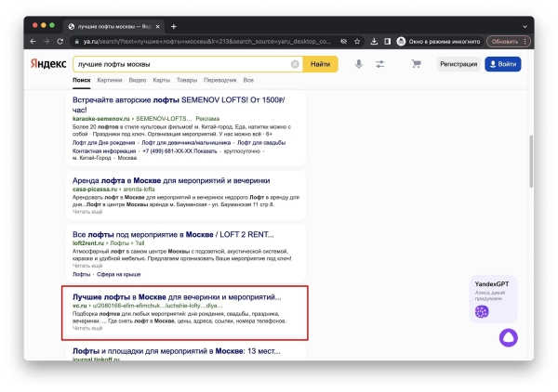
Task: Clear the search query with the X icon
Action: pos(295,64)
